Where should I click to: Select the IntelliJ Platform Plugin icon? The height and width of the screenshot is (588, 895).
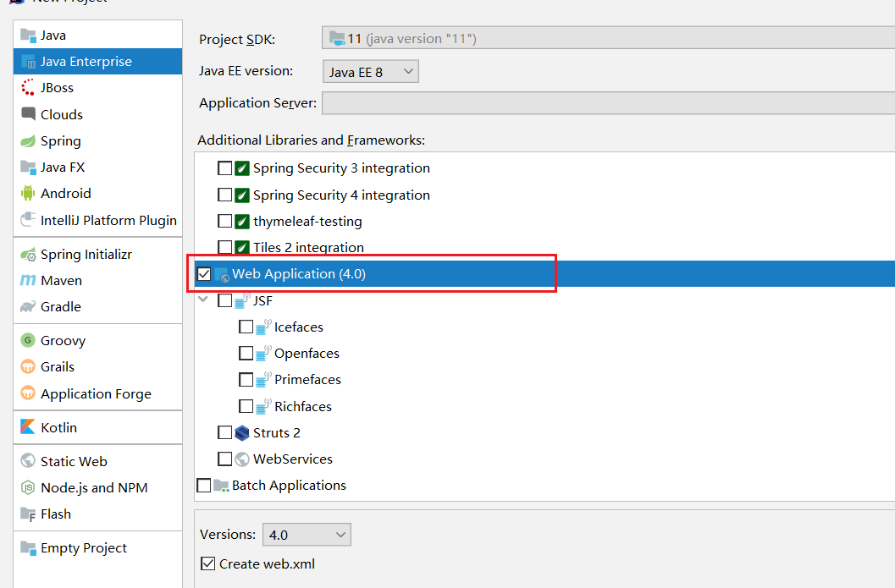tap(28, 220)
